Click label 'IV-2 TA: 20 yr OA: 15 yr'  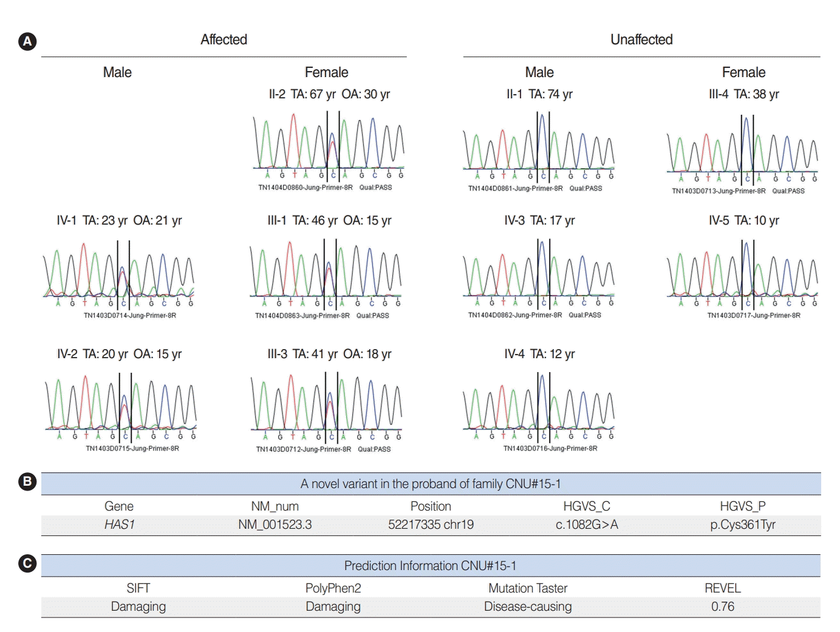[x=119, y=354]
